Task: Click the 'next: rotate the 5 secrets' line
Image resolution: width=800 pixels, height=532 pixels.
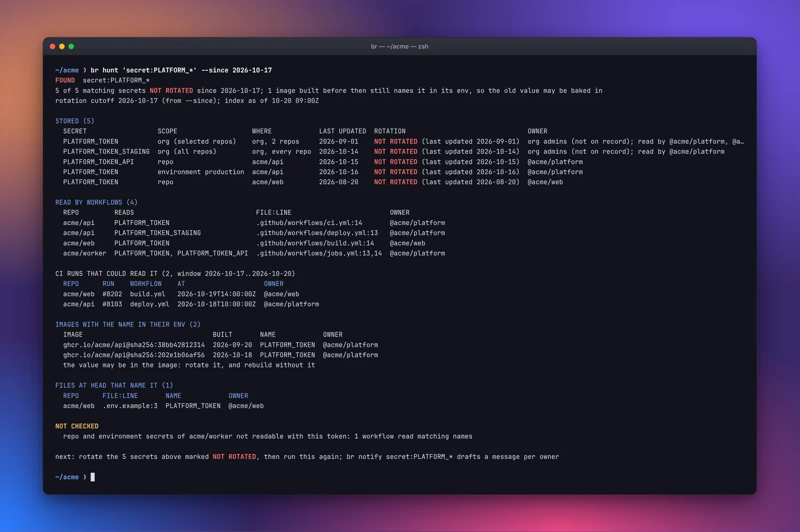Action: point(307,457)
